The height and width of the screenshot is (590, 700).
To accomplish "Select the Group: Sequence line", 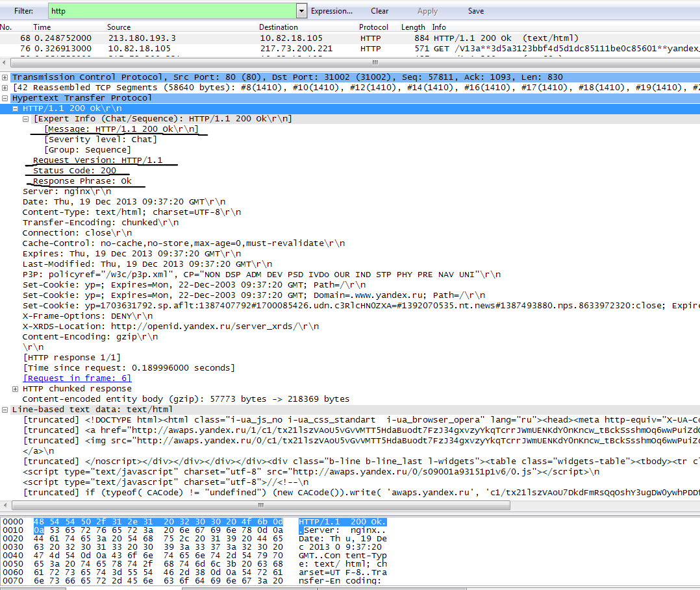I will click(88, 150).
